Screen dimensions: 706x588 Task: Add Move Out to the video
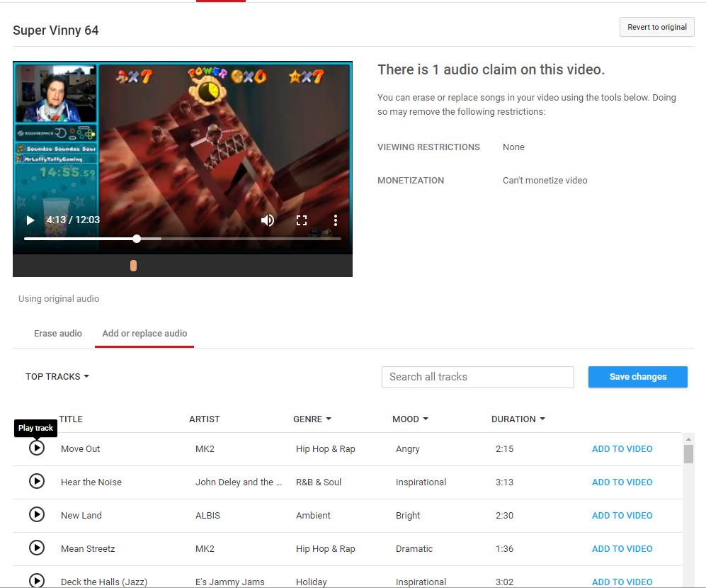[x=622, y=448]
